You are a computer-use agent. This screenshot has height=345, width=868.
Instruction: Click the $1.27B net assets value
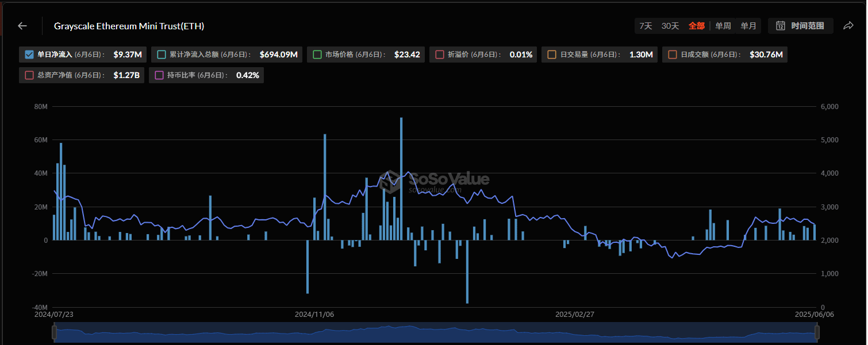[x=126, y=75]
